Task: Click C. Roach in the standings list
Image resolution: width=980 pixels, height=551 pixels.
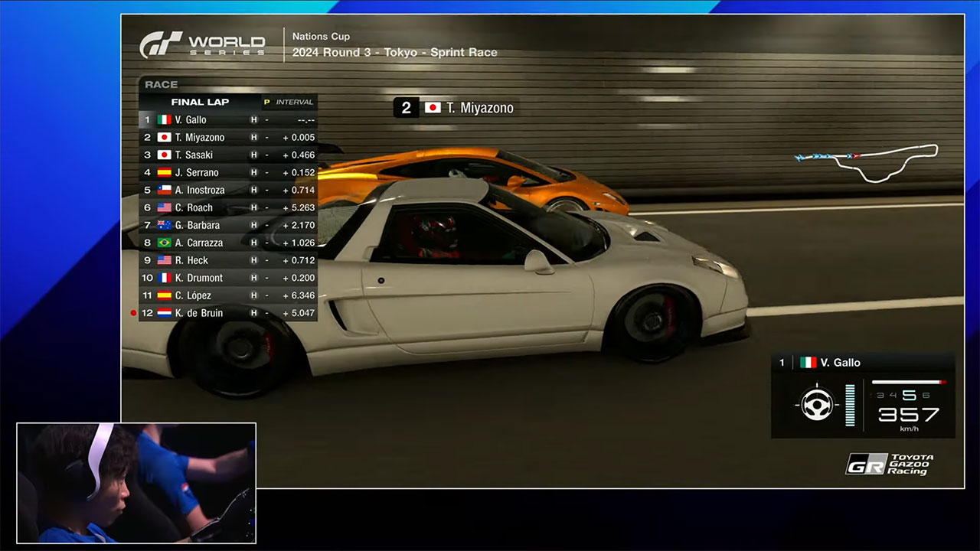Action: 194,208
